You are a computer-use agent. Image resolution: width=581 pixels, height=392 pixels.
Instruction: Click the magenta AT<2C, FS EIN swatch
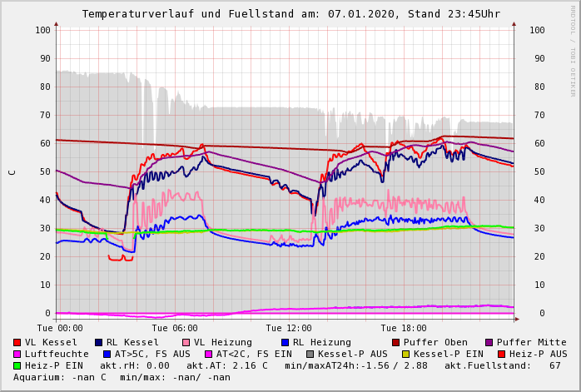point(209,355)
